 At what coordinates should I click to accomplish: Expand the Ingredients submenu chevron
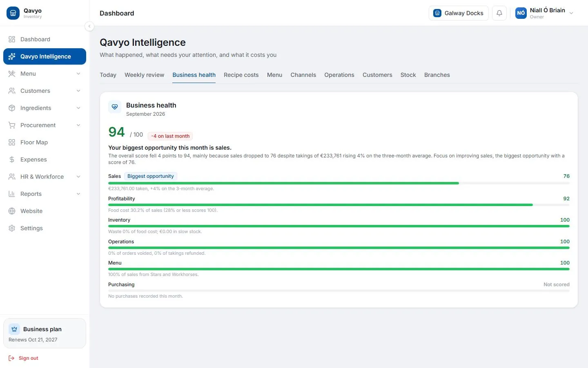[x=78, y=108]
